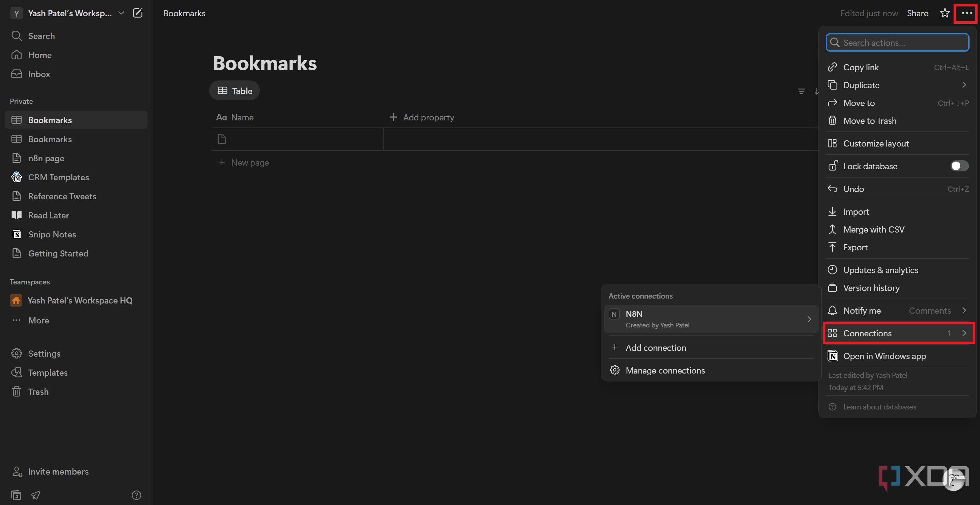The height and width of the screenshot is (505, 980).
Task: Click the empty row page icon in table
Action: point(222,139)
